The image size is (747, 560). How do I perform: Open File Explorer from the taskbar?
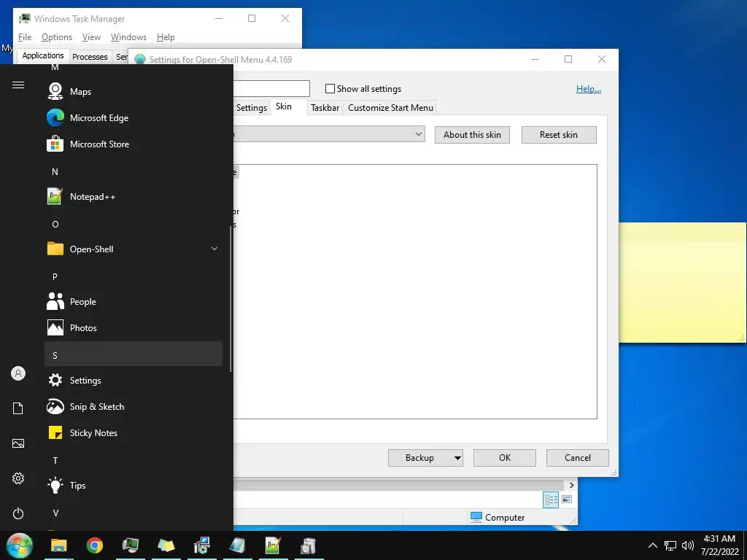click(x=59, y=545)
